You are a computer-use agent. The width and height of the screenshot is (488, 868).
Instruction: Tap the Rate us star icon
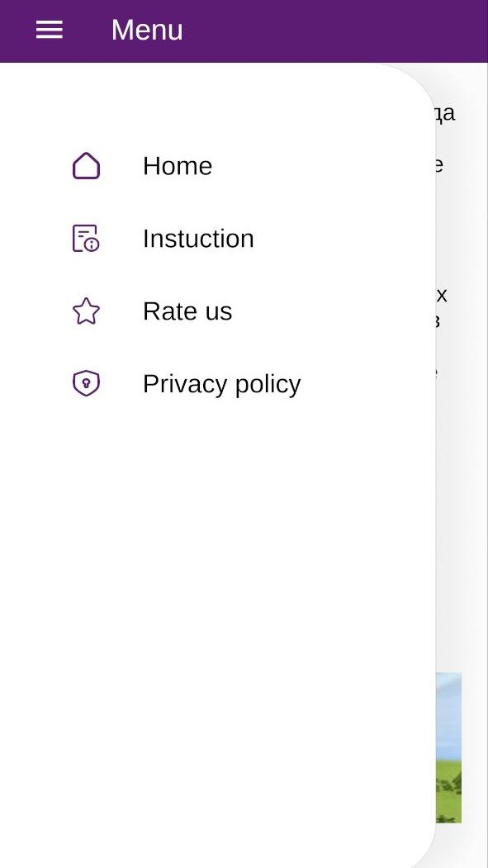[86, 311]
